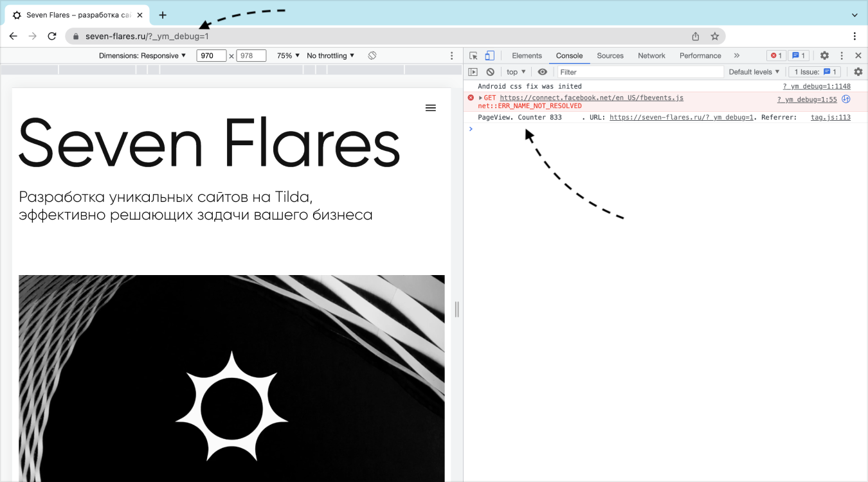
Task: Open the ?_ym_debug=1:55 source link
Action: [x=807, y=100]
